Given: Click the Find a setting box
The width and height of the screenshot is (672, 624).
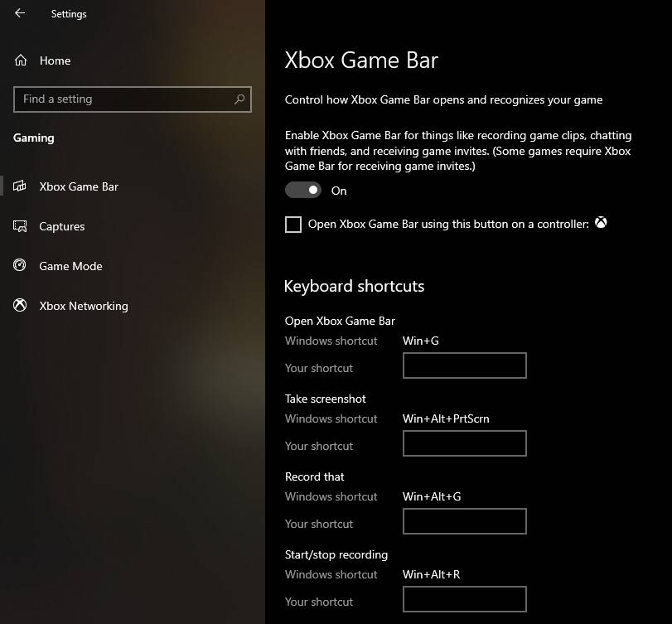Looking at the screenshot, I should [133, 99].
